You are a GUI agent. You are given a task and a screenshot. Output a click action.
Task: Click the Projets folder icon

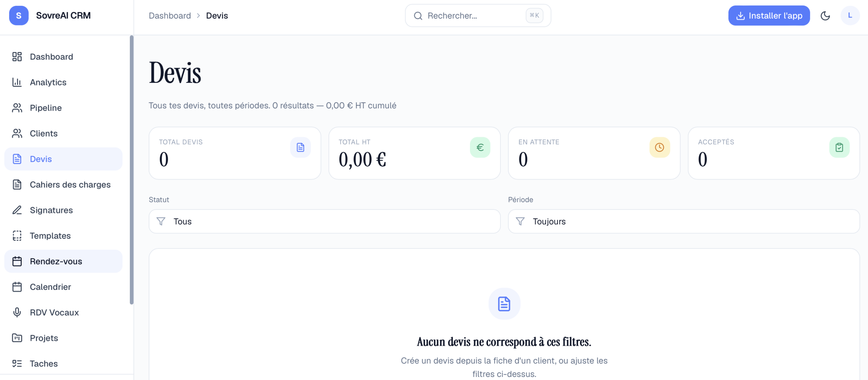tap(17, 338)
